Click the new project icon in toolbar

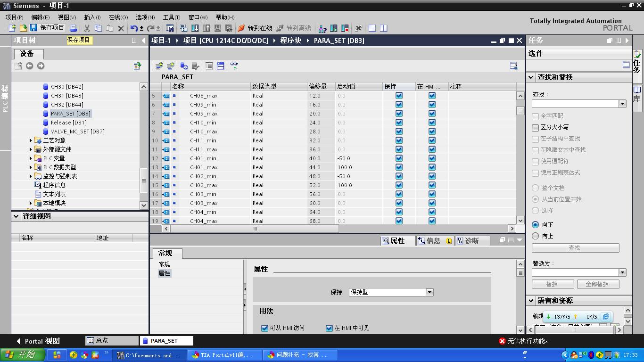pos(13,28)
